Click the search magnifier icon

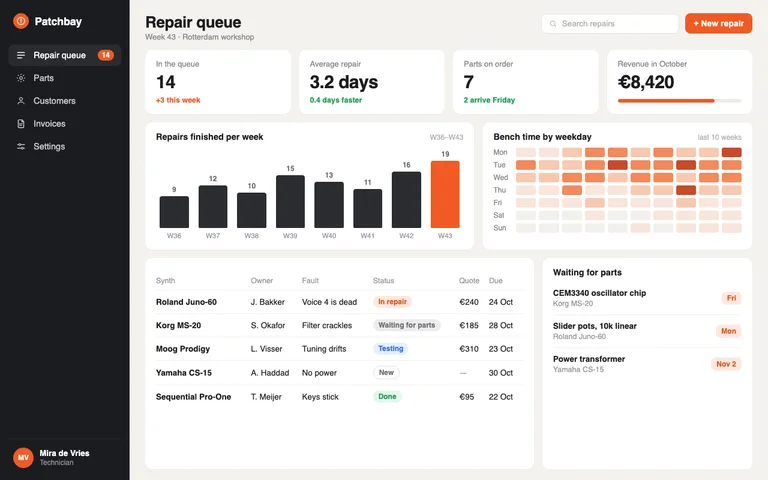(553, 24)
